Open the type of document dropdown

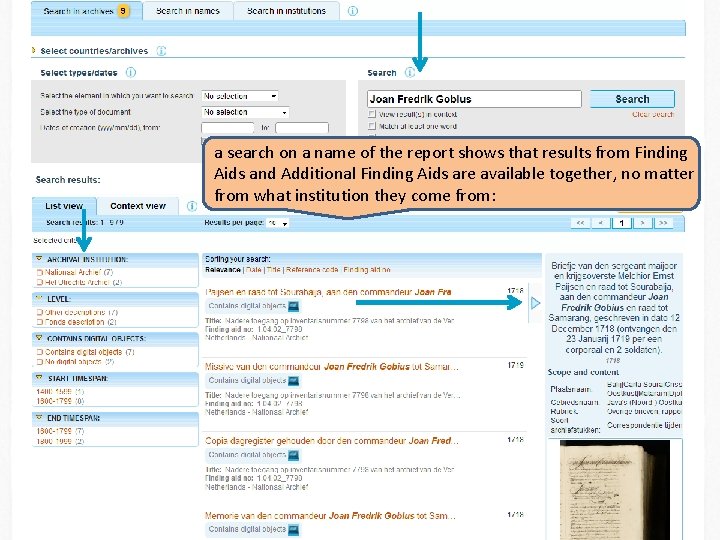pyautogui.click(x=245, y=112)
